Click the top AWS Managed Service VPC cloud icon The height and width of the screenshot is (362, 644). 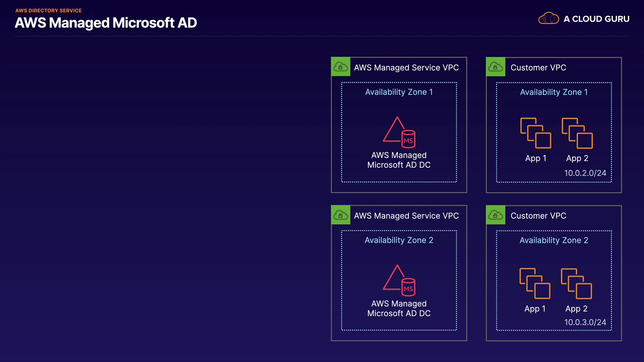(341, 67)
